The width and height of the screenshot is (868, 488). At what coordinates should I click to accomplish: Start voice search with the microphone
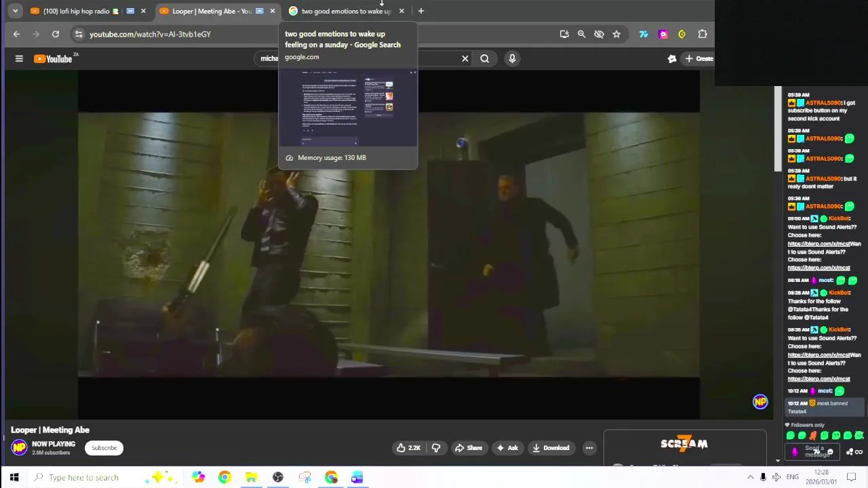click(x=512, y=59)
